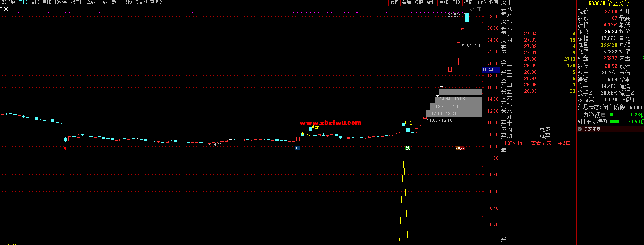This screenshot has height=245, width=644.
Task: Click the 卖五 price 27.04
Action: coord(530,34)
